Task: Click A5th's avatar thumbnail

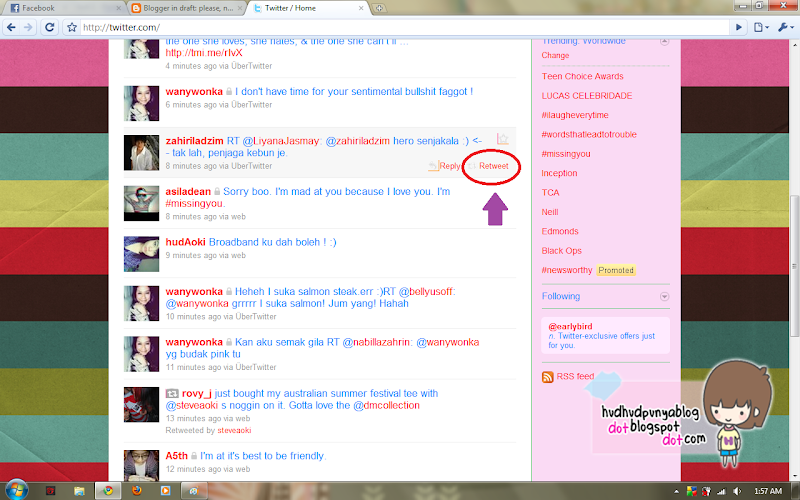Action: click(141, 465)
